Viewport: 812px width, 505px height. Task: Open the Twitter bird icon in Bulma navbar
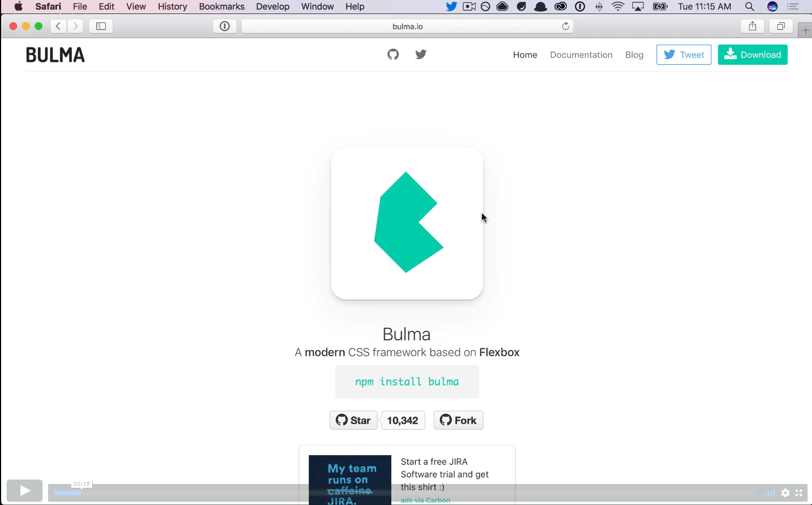pos(421,54)
